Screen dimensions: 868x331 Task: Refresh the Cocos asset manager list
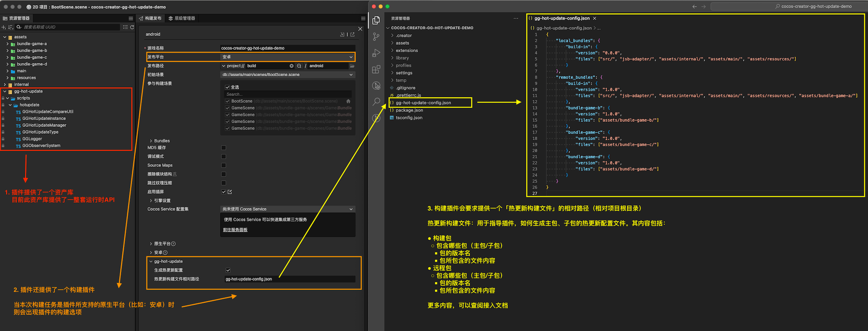tap(132, 27)
